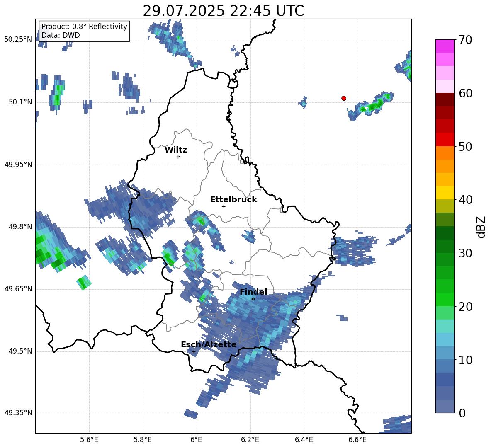Click the Ettelbruck city label
Viewport: 491px width, 448px height.
tap(233, 200)
